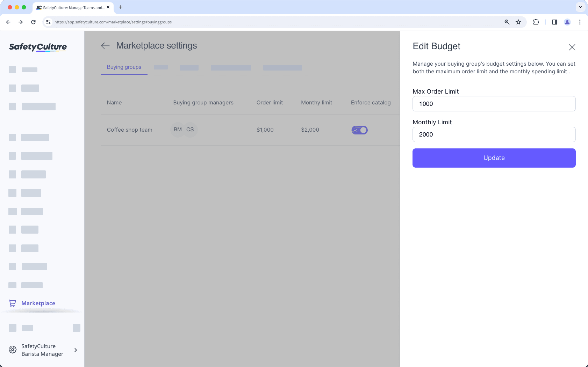Click the zoom magnifier icon in address bar

tap(507, 22)
